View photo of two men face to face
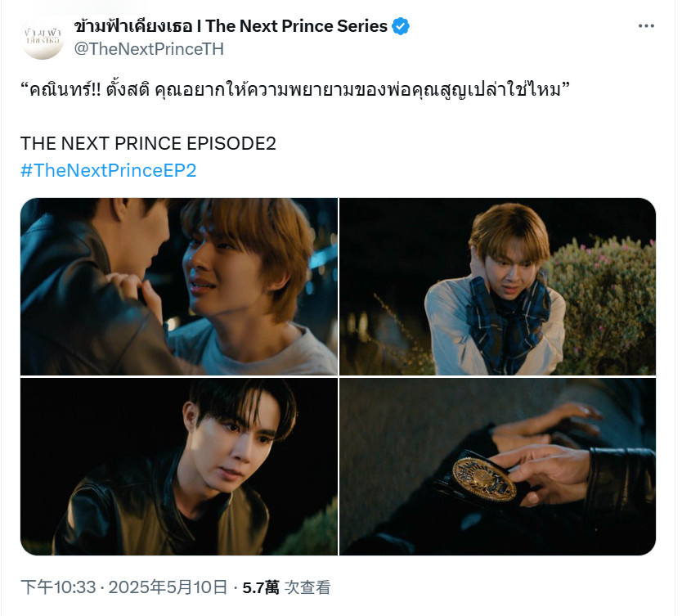 click(x=179, y=286)
